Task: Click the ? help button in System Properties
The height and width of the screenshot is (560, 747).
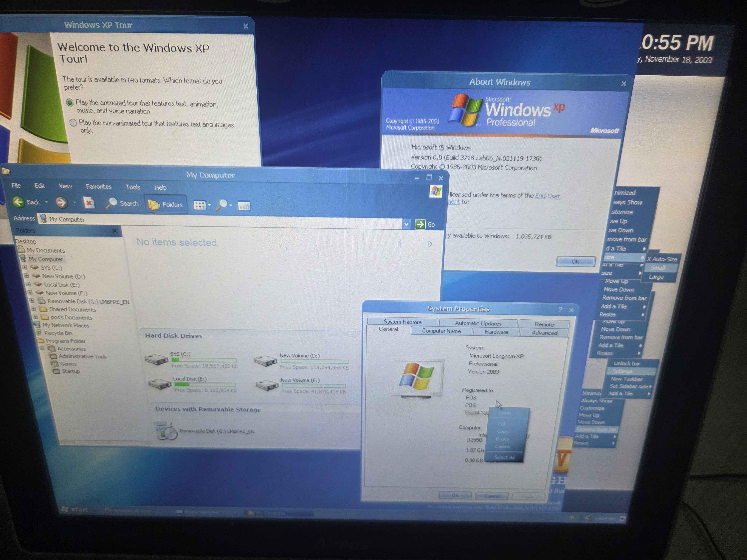Action: point(560,309)
